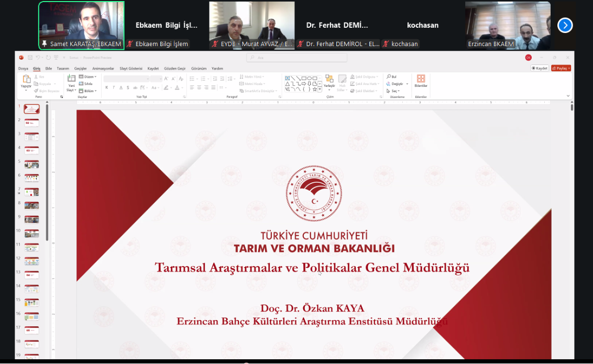
Task: Click the Yeni Slayt (New Slide) icon
Action: (x=71, y=80)
